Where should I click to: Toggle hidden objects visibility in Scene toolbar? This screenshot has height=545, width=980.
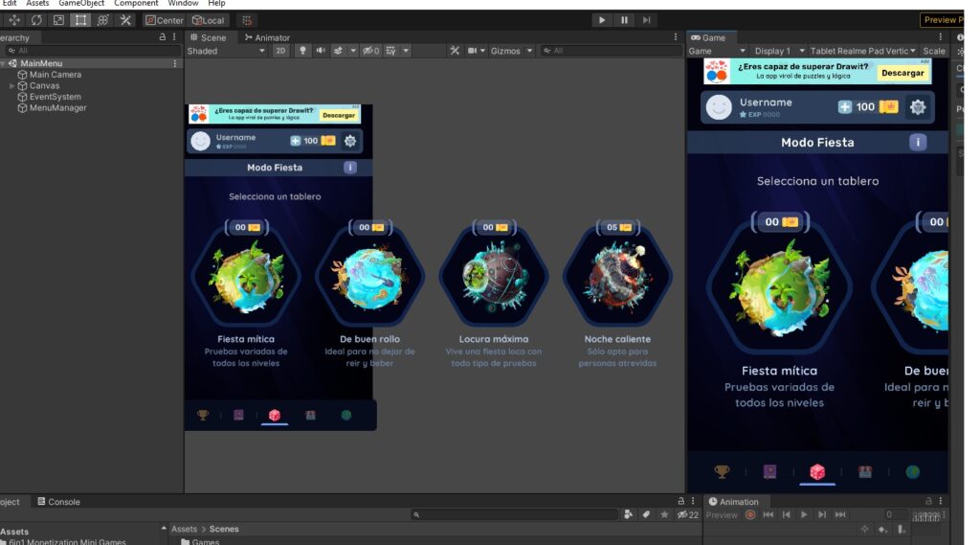coord(371,51)
